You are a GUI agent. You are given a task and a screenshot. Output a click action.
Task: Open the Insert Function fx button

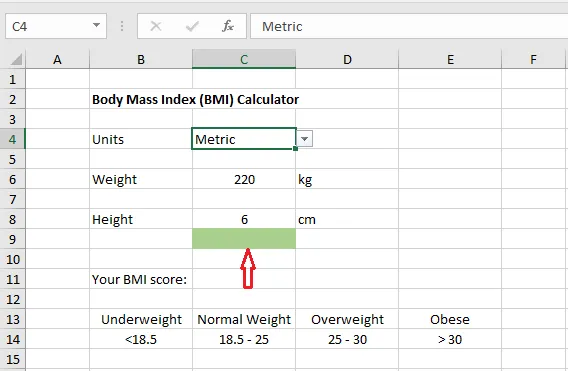click(228, 26)
